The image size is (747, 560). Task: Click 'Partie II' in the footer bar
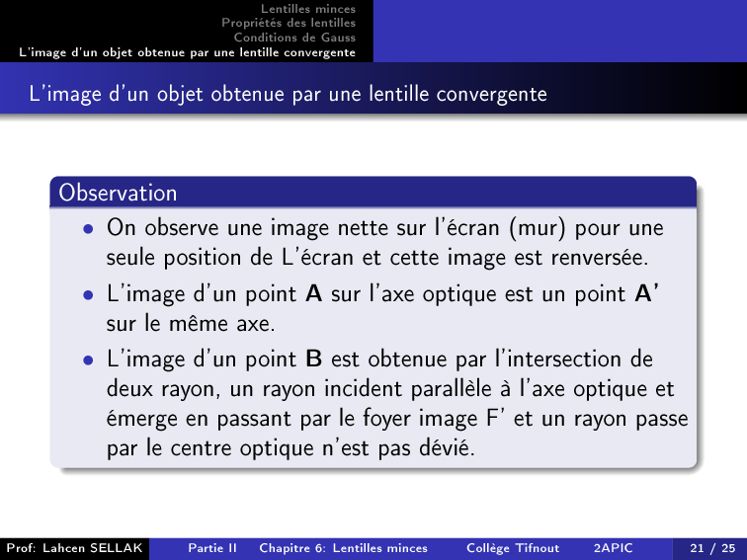click(x=211, y=548)
